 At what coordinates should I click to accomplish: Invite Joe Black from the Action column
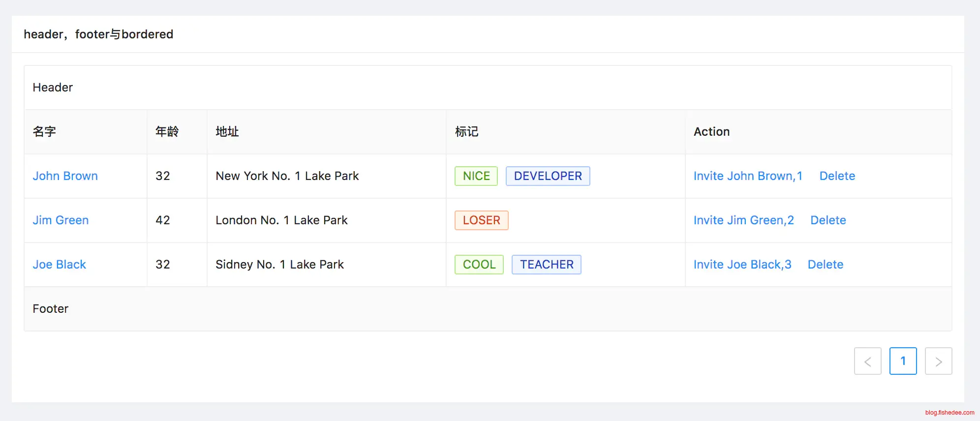[x=742, y=265]
